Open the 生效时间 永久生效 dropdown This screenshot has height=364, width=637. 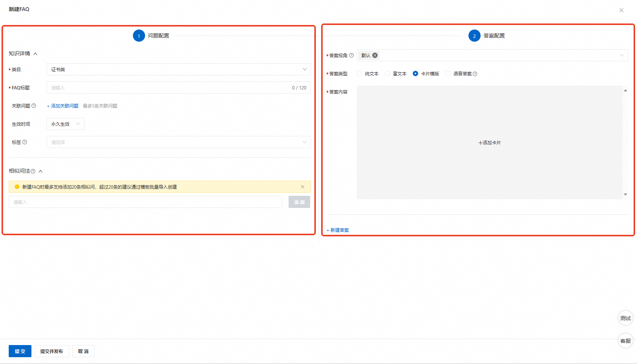tap(66, 124)
